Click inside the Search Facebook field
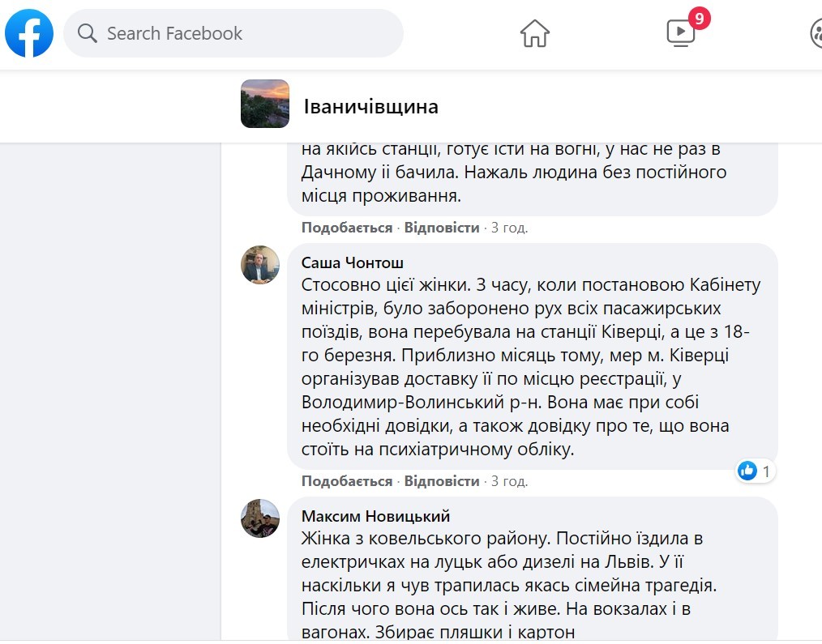The image size is (822, 644). (233, 33)
